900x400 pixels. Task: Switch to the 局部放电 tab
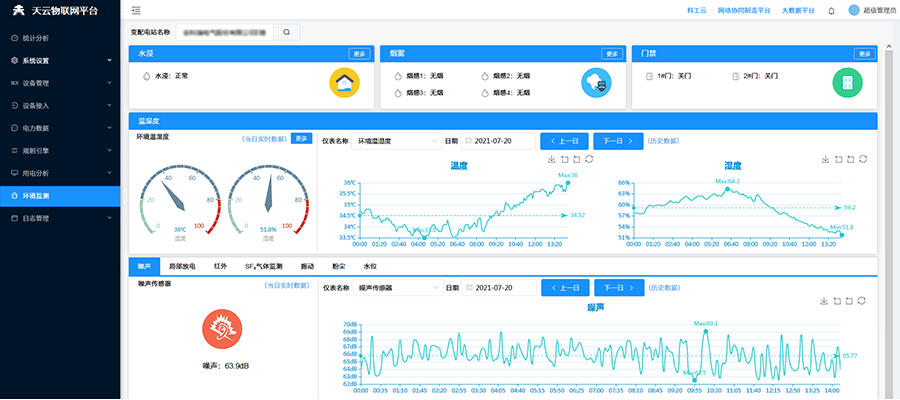pyautogui.click(x=182, y=266)
